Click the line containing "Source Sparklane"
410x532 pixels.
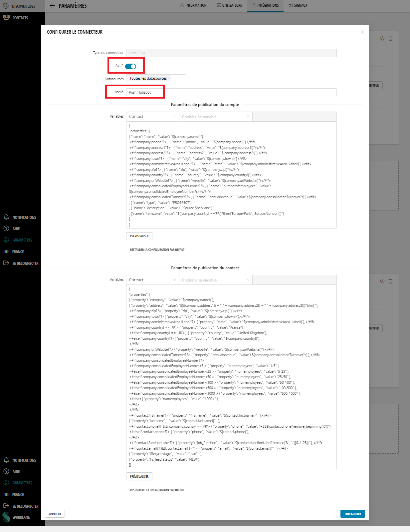[171, 208]
